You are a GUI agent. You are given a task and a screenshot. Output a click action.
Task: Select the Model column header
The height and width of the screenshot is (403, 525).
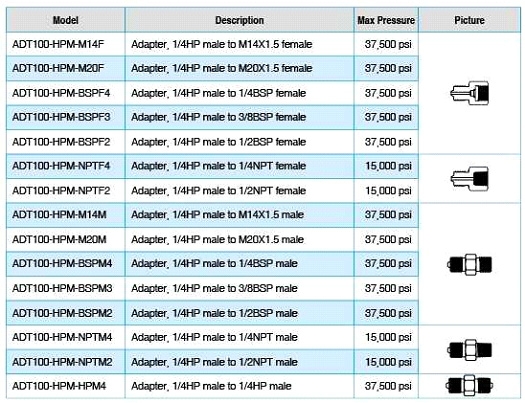66,20
